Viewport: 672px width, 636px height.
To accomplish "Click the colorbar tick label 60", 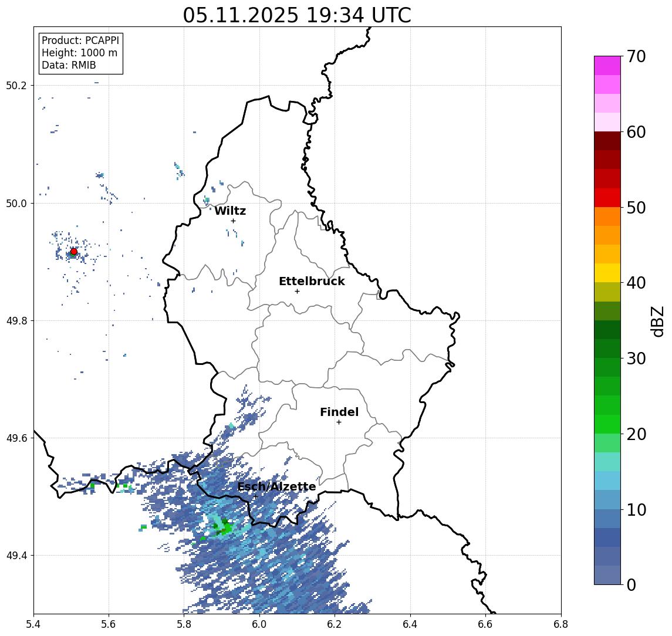I will (636, 132).
